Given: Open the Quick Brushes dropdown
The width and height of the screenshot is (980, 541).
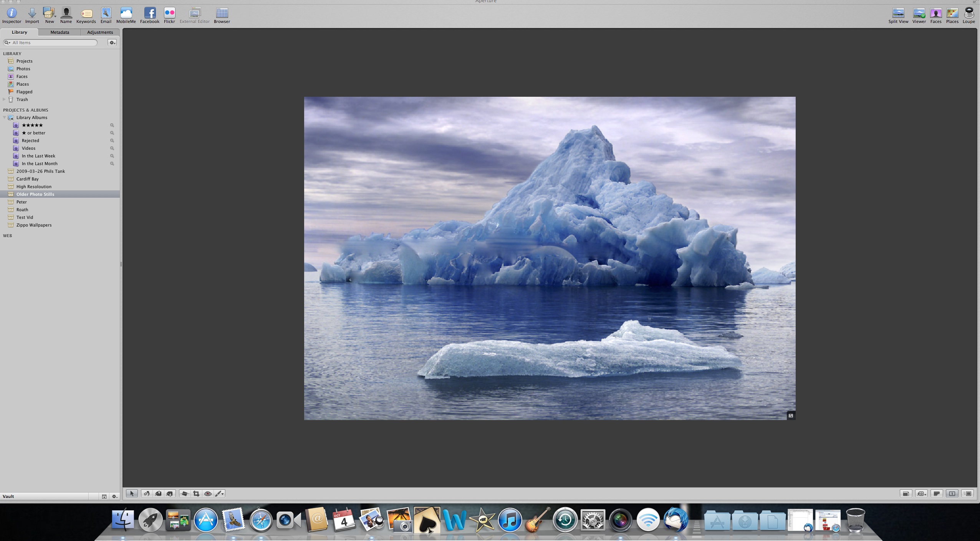Looking at the screenshot, I should 220,493.
